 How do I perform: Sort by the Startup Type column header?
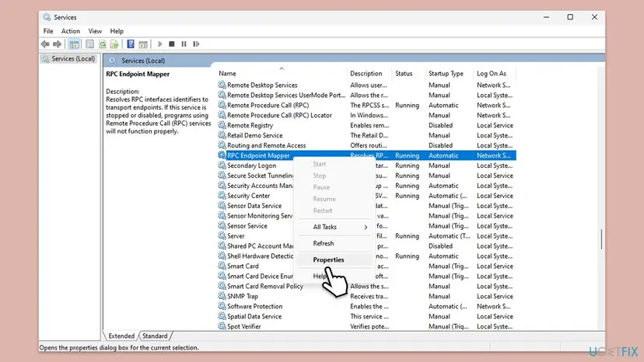[x=449, y=74]
